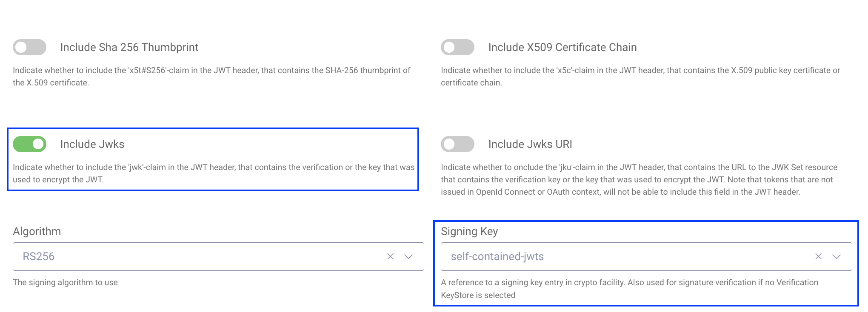Click the 'signing algorithm to use' help text
Screen dimensions: 868x312
pyautogui.click(x=65, y=282)
